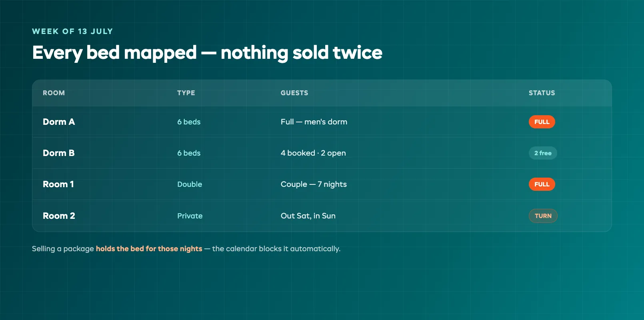Click the FULL badge for Room 1
Viewport: 644px width, 320px height.
(x=542, y=184)
